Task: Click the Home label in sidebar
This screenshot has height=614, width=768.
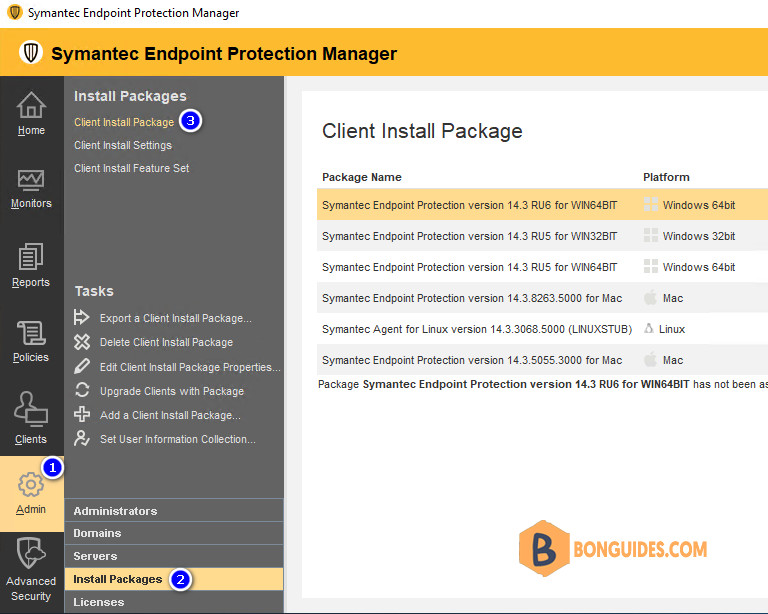Action: [31, 130]
